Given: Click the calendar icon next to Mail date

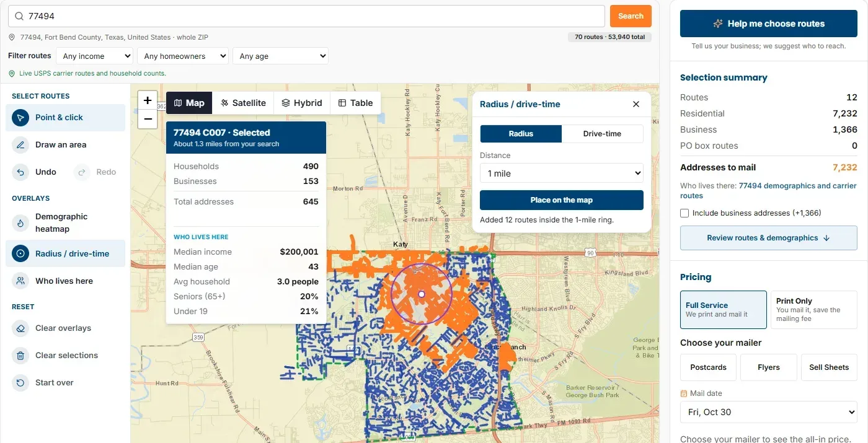Looking at the screenshot, I should 684,393.
